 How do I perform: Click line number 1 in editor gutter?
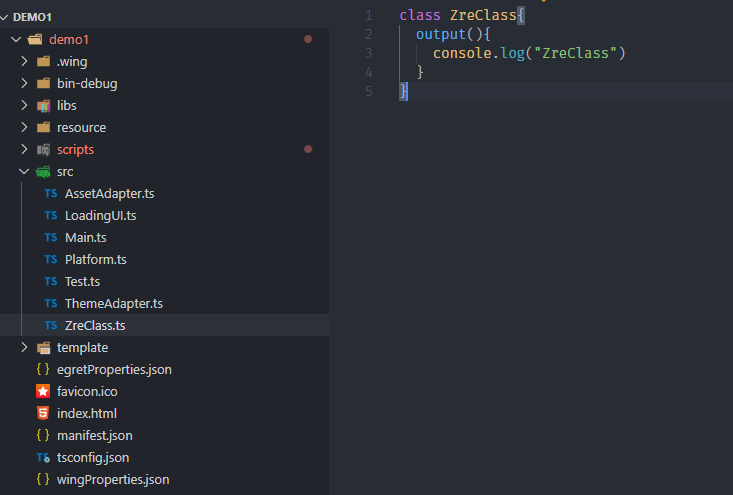pyautogui.click(x=369, y=15)
